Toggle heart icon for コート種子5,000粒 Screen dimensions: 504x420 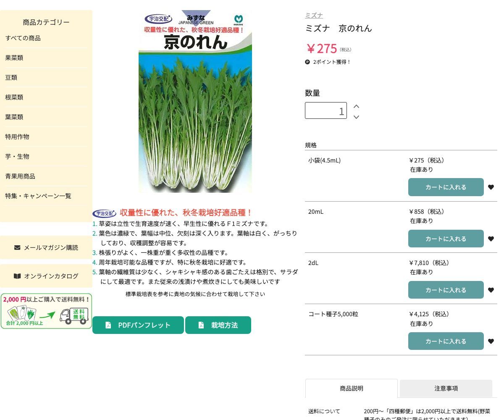[491, 341]
